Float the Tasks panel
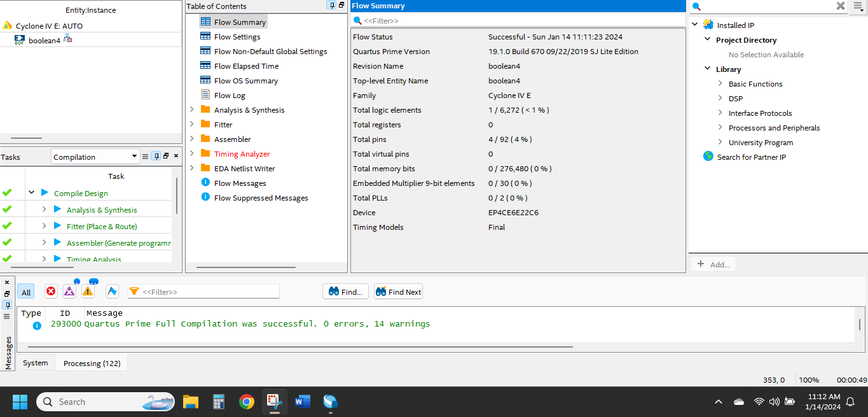The width and height of the screenshot is (868, 417). coord(166,156)
